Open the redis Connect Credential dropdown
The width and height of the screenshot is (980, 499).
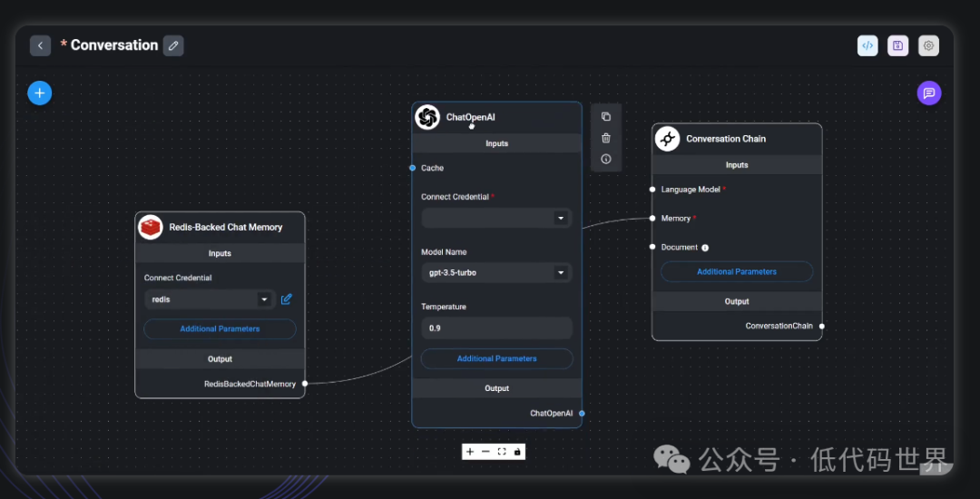click(211, 299)
